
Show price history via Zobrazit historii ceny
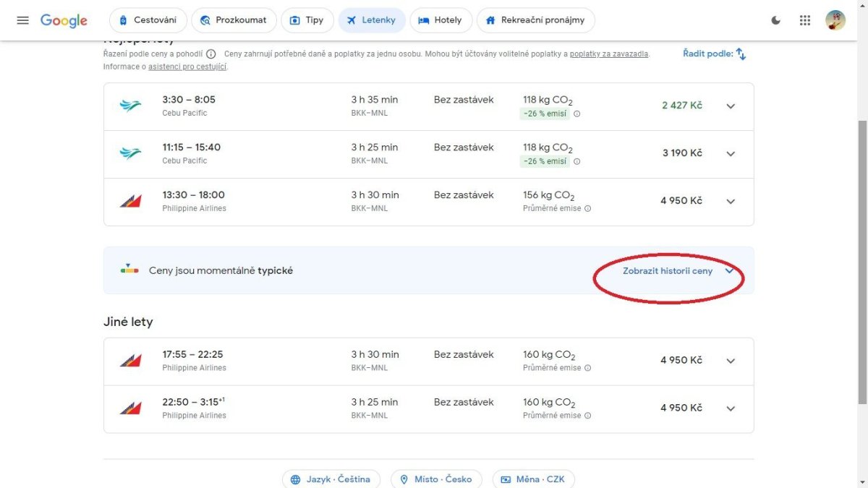click(x=668, y=271)
